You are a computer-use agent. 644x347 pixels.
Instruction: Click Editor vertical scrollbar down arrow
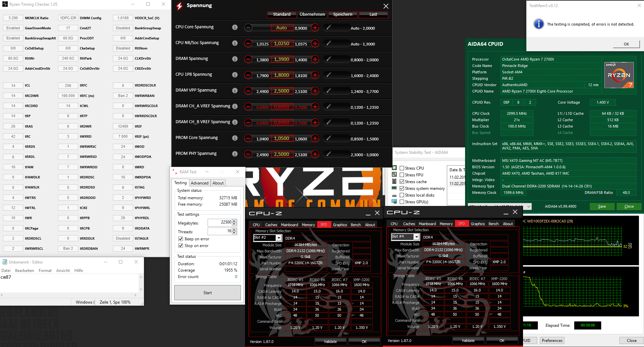pyautogui.click(x=141, y=289)
